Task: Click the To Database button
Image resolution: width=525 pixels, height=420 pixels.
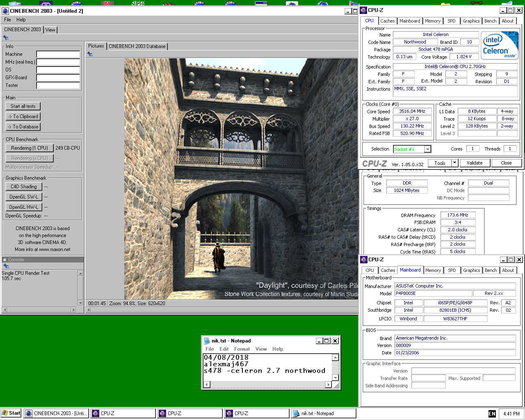Action: [23, 127]
